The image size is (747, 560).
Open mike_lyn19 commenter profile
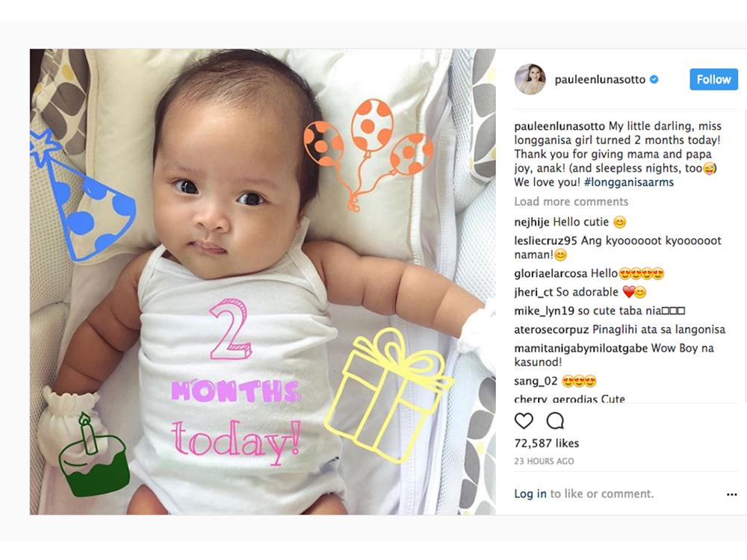544,311
